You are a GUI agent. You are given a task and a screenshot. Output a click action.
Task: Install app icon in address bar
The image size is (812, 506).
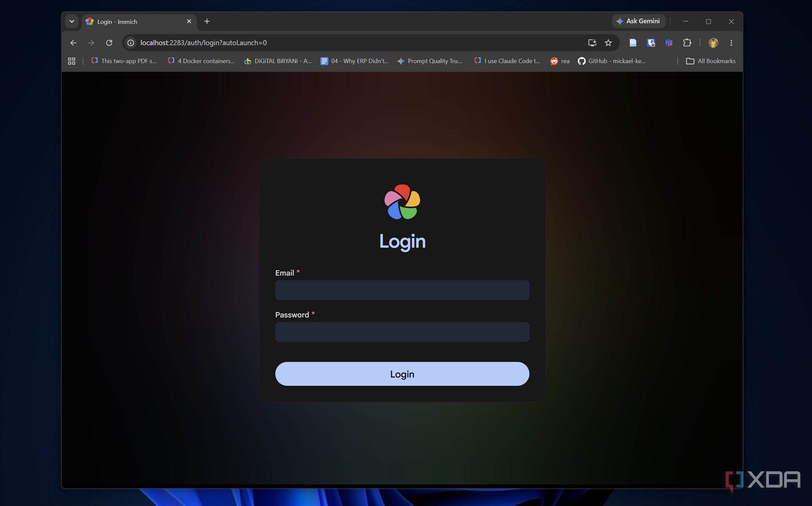592,43
